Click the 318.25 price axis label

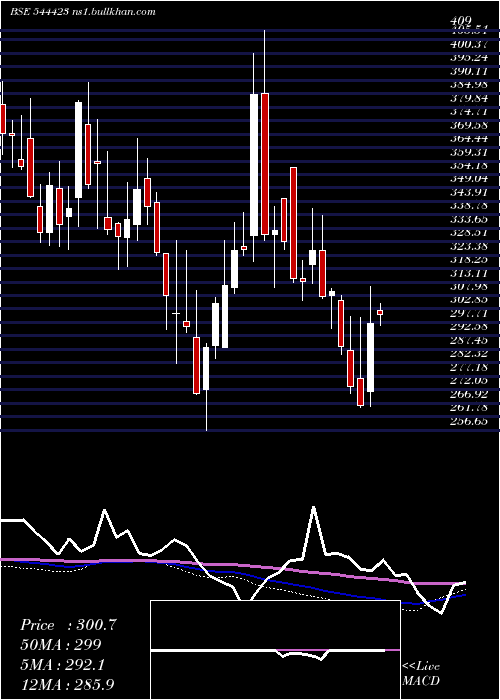pyautogui.click(x=469, y=260)
